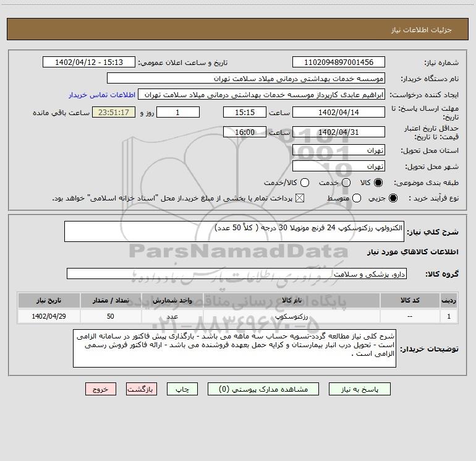476x461 pixels.
Task: Open buyer contact info link اطلاعات تماس خریدار
Action: [x=102, y=95]
